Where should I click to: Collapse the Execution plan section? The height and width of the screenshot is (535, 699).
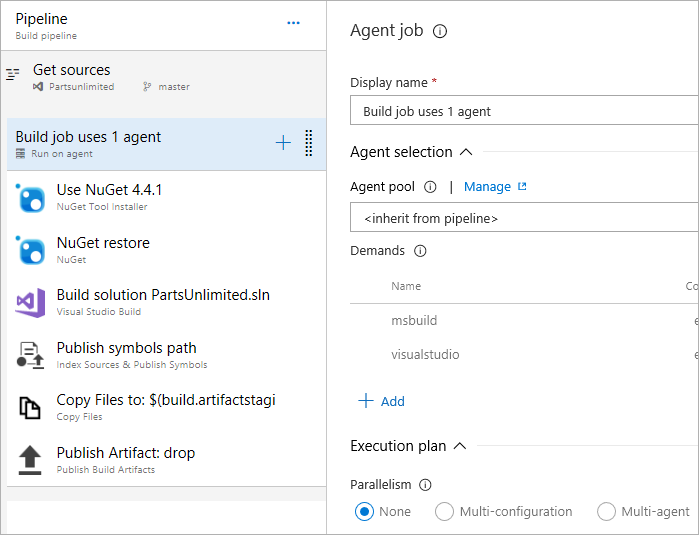coord(460,446)
